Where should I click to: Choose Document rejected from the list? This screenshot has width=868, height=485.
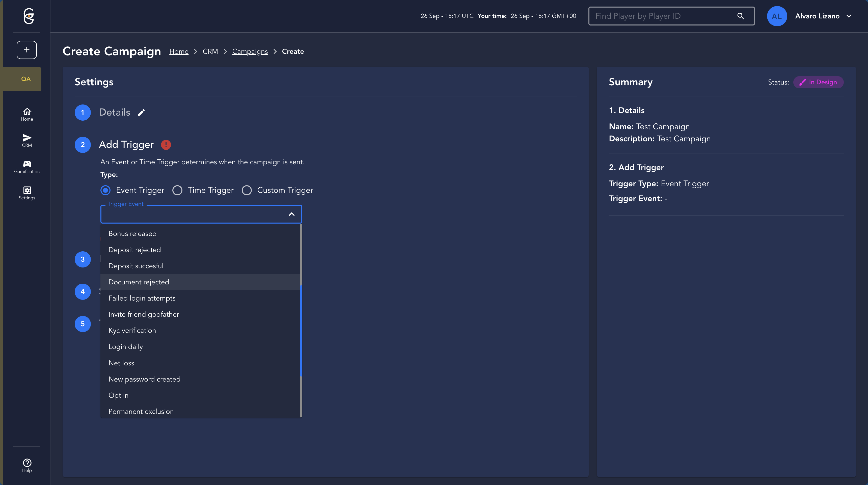coord(139,282)
